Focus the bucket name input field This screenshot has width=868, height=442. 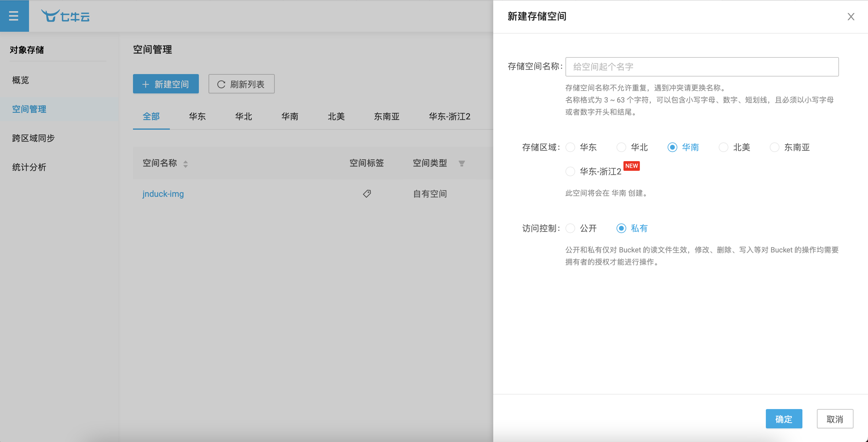click(x=701, y=67)
